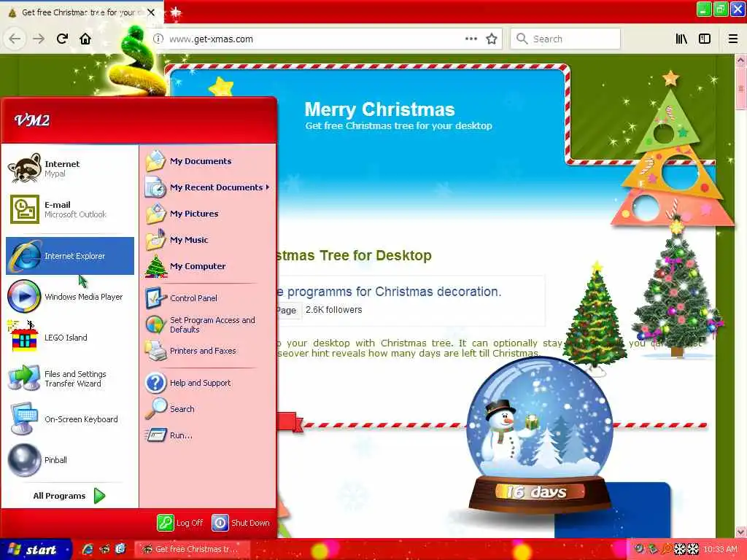Bookmark this page with star icon
Viewport: 747px width, 560px height.
(x=492, y=39)
